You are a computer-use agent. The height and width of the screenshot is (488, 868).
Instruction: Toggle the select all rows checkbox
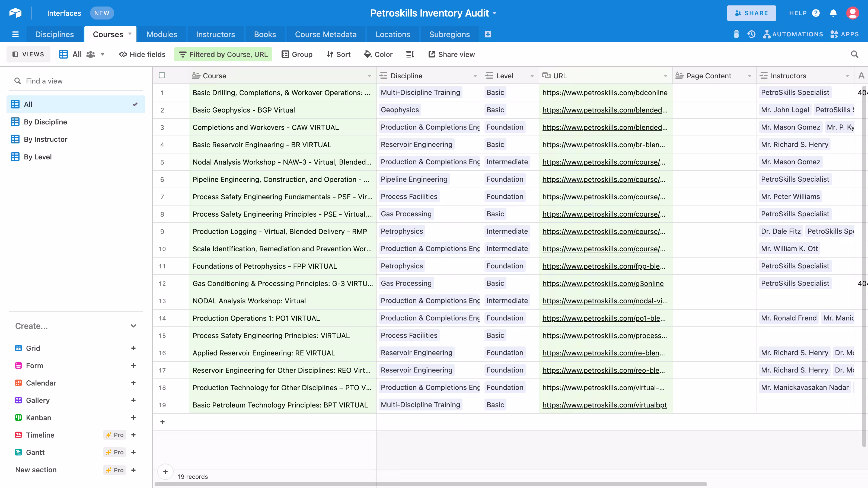click(162, 75)
